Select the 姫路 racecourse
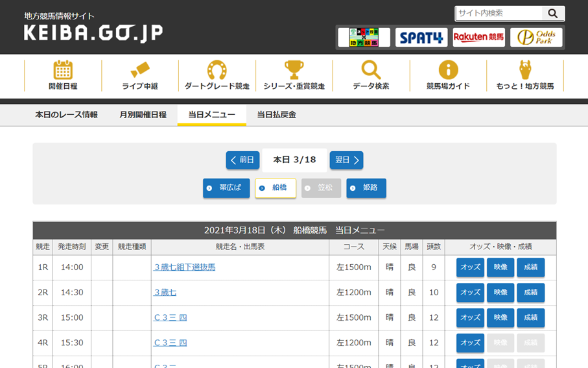 366,188
